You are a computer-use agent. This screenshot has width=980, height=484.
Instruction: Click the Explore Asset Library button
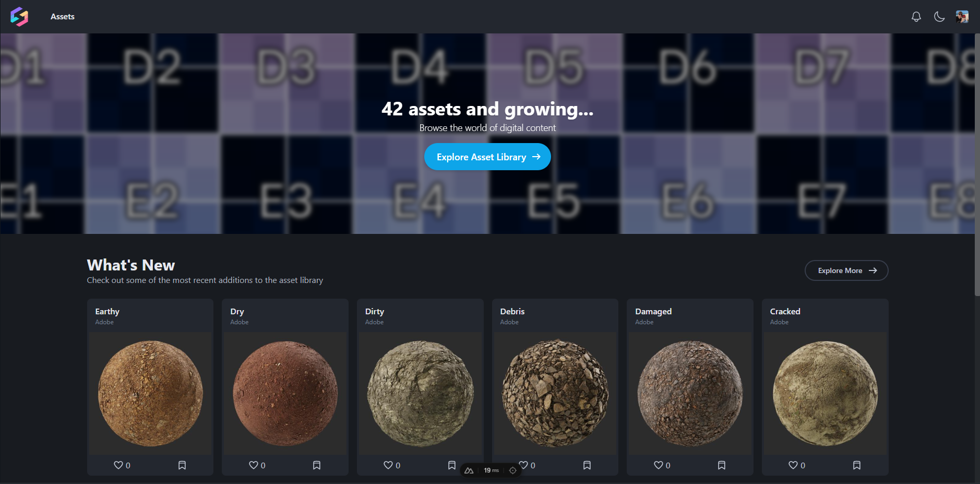487,157
